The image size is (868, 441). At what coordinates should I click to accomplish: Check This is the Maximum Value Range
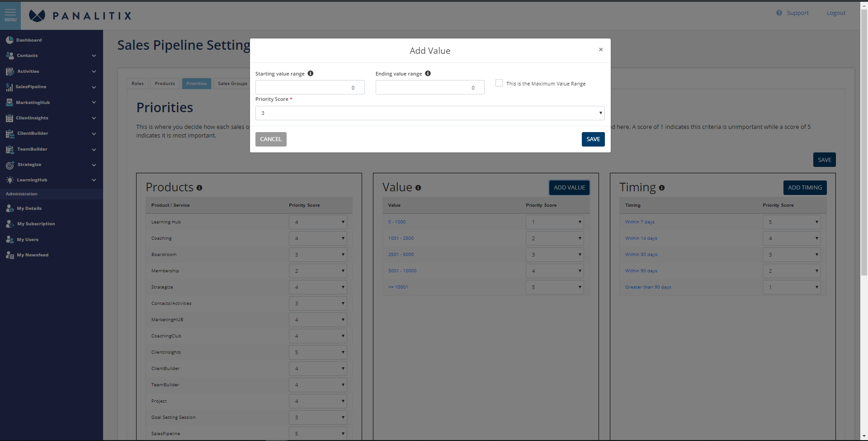[x=499, y=83]
